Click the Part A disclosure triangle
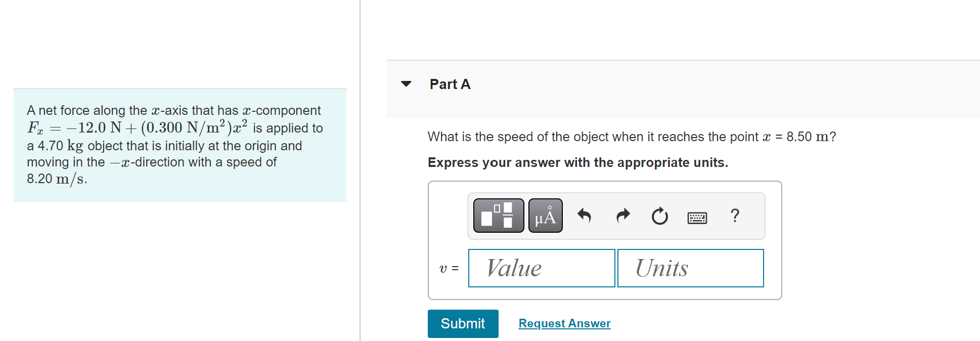This screenshot has height=341, width=980. 407,84
